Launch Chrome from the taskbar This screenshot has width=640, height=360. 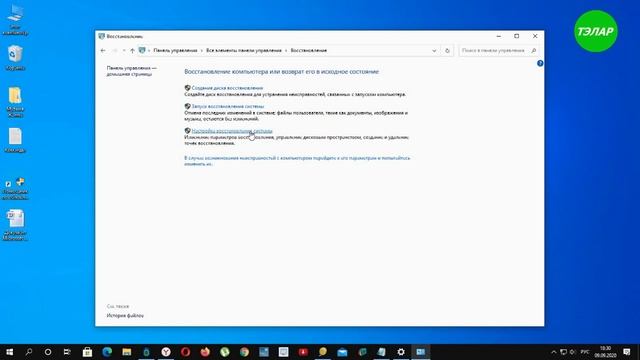pos(244,352)
